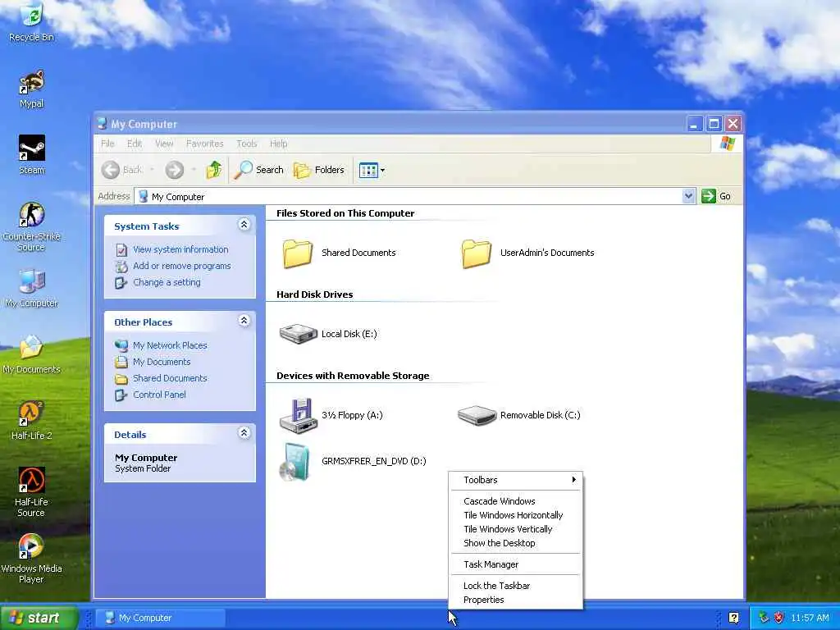Click the Go button
Screen dimensions: 840x630
coord(716,196)
